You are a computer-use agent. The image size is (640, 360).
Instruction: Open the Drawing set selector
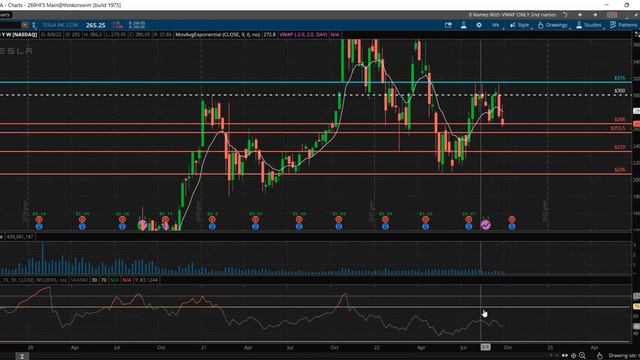tap(623, 356)
